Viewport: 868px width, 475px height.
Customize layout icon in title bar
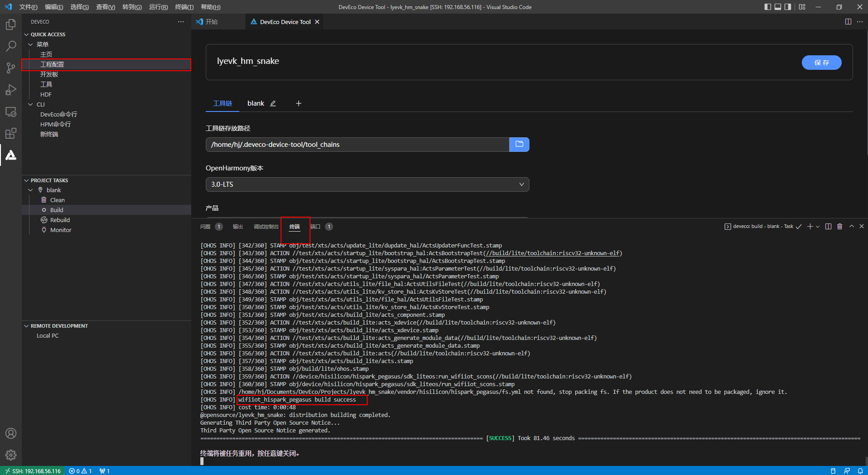point(802,7)
